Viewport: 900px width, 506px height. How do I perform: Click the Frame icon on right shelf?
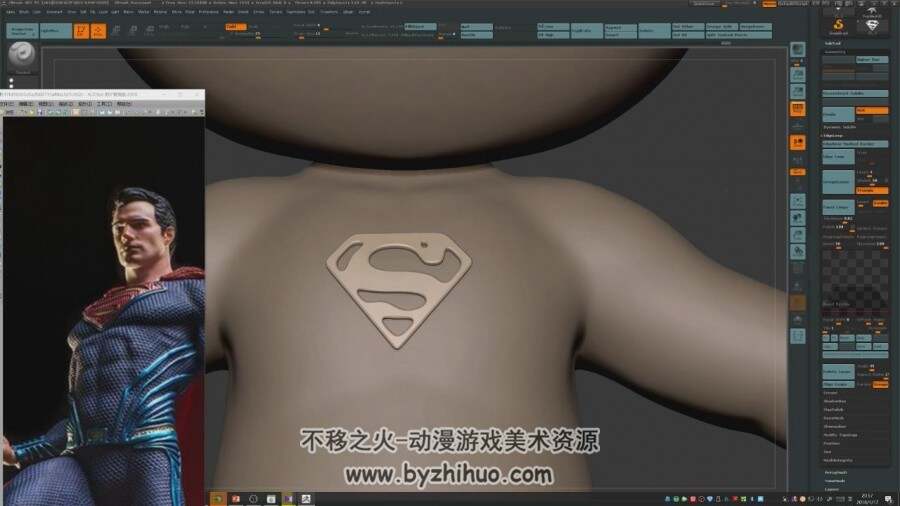798,201
